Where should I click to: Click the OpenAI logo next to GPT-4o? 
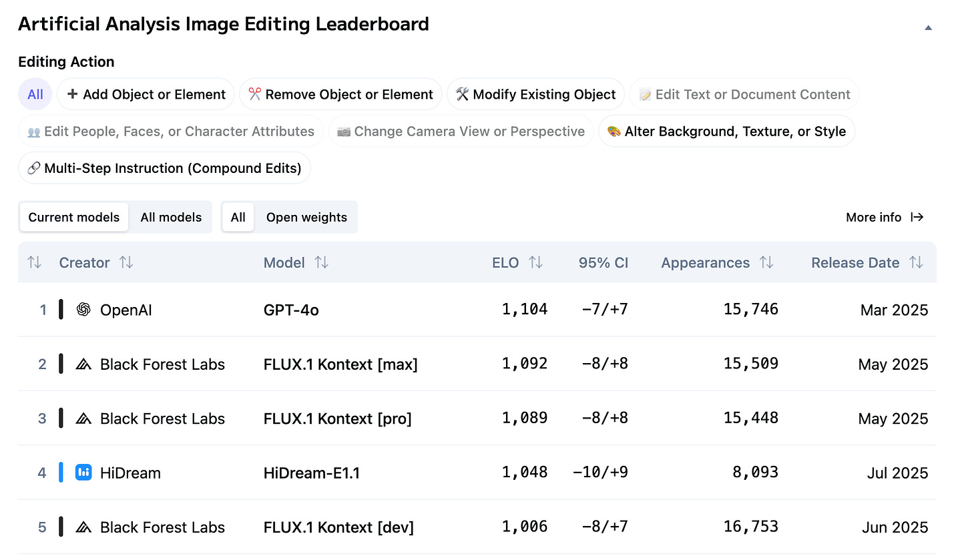click(x=83, y=309)
